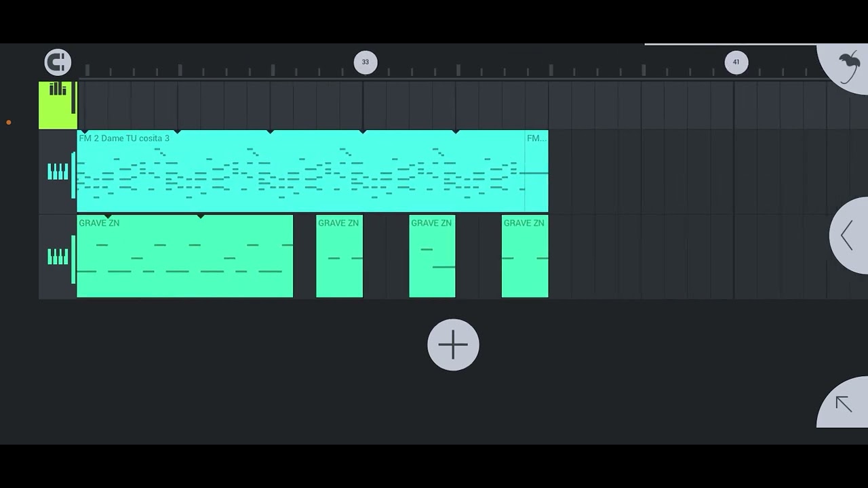The width and height of the screenshot is (868, 488).
Task: Select the lime green drum track header
Action: [x=58, y=105]
